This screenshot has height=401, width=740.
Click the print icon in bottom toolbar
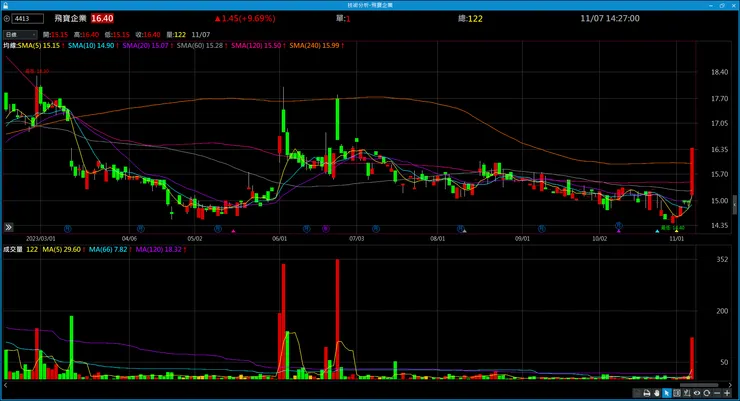[x=647, y=393]
